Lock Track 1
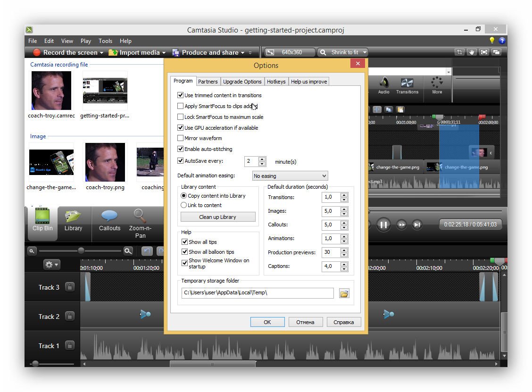Screen dimensions: 532x392 coord(69,345)
